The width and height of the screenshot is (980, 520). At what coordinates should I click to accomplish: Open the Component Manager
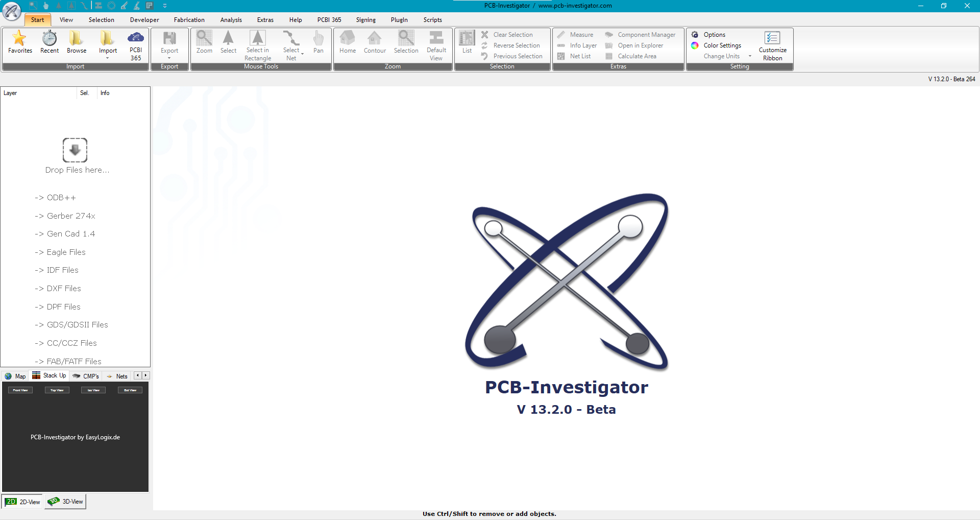(x=640, y=35)
